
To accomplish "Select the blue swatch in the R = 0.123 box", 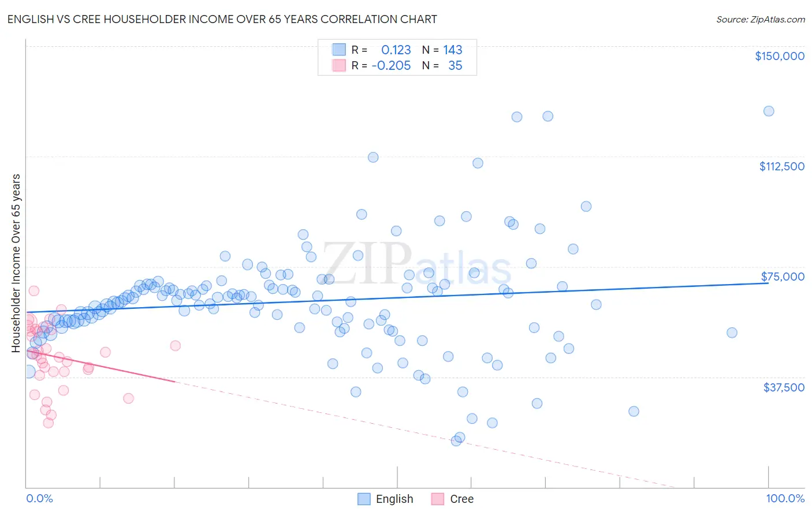I will [x=338, y=50].
